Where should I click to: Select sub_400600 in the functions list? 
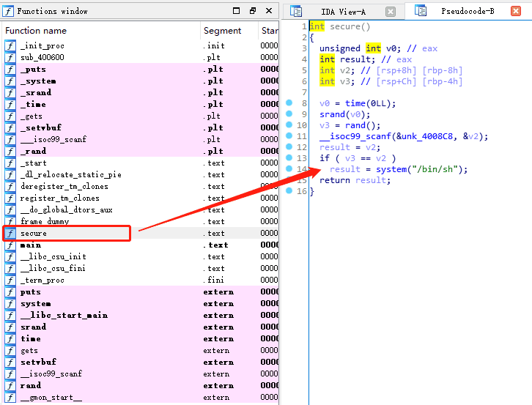coord(141,57)
